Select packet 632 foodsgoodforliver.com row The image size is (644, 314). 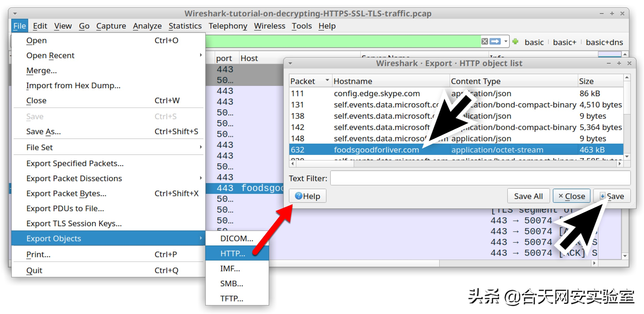point(456,150)
